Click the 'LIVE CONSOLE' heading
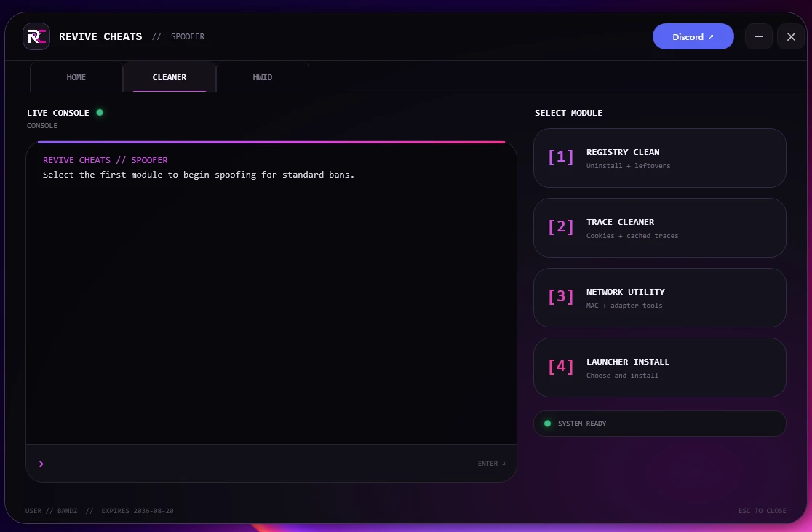This screenshot has height=532, width=812. click(58, 113)
